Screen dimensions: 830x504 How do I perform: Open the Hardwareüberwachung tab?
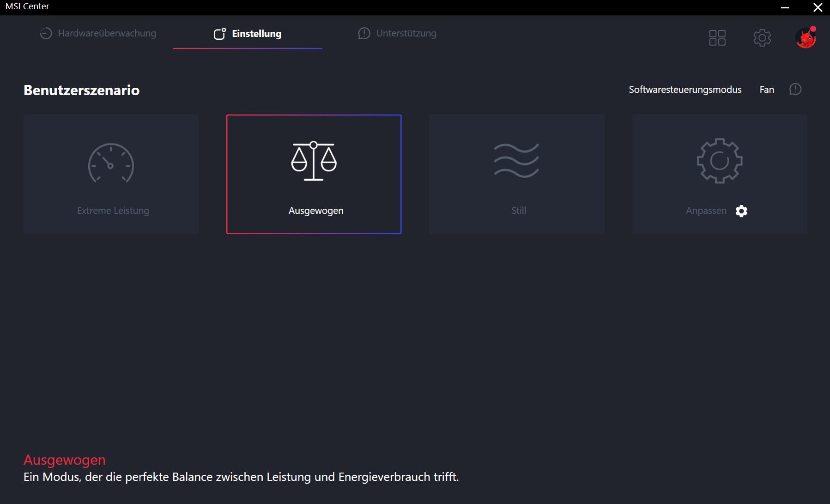pos(97,33)
